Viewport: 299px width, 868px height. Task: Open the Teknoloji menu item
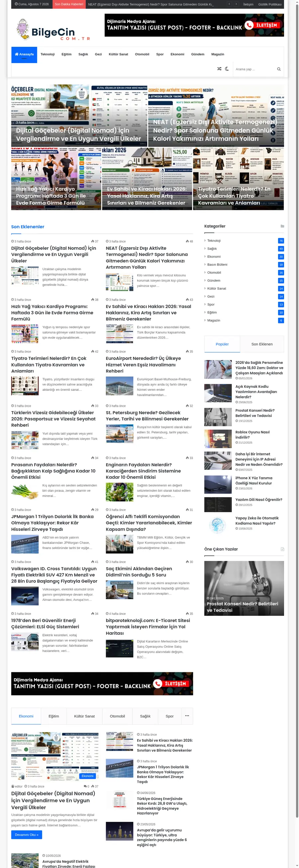coord(48,54)
